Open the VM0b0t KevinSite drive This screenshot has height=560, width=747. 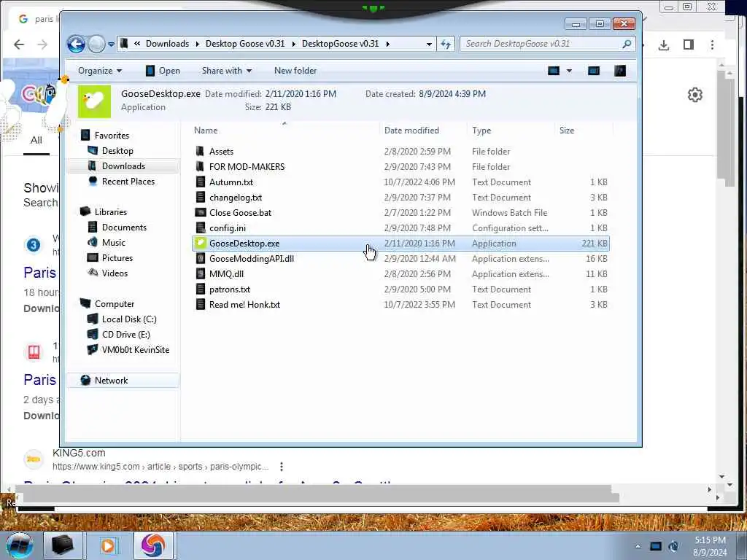135,349
